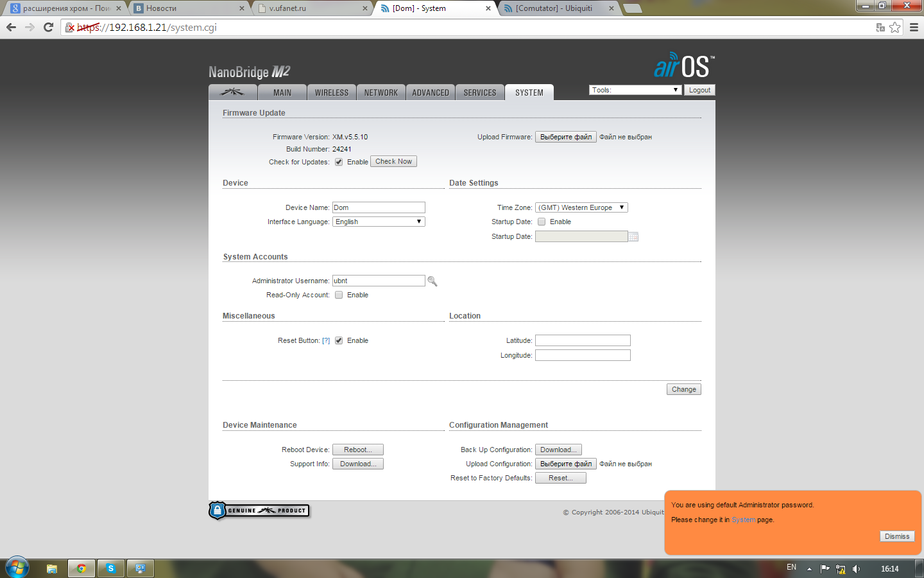
Task: Click the browser forward arrow
Action: 30,27
